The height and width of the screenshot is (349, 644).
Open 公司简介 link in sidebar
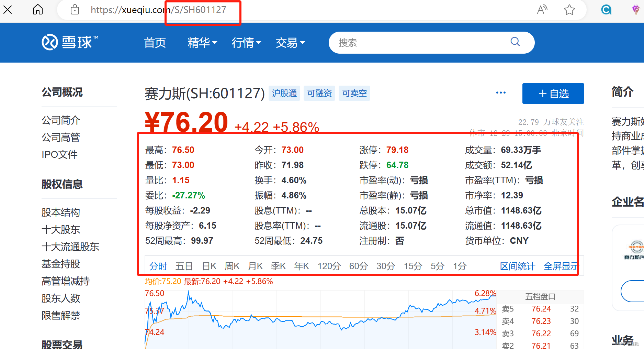(61, 120)
